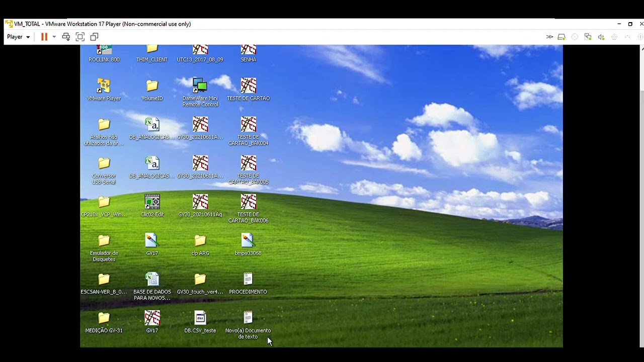Select the THIM_CLIENT folder
This screenshot has width=644, height=362.
(x=152, y=54)
